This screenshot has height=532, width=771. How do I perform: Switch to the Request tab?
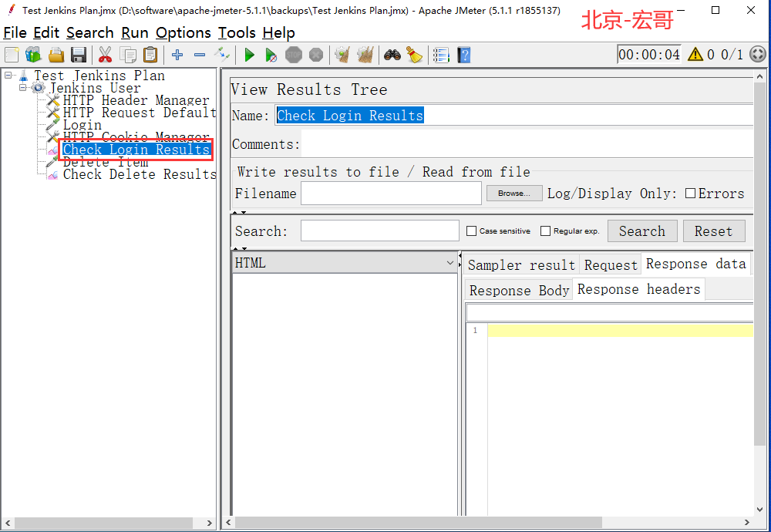(x=611, y=265)
